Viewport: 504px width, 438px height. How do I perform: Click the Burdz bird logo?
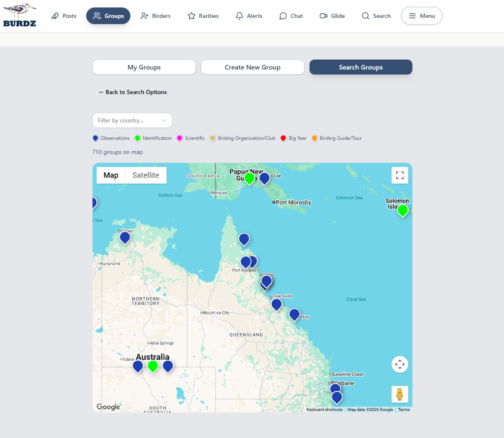[x=20, y=15]
